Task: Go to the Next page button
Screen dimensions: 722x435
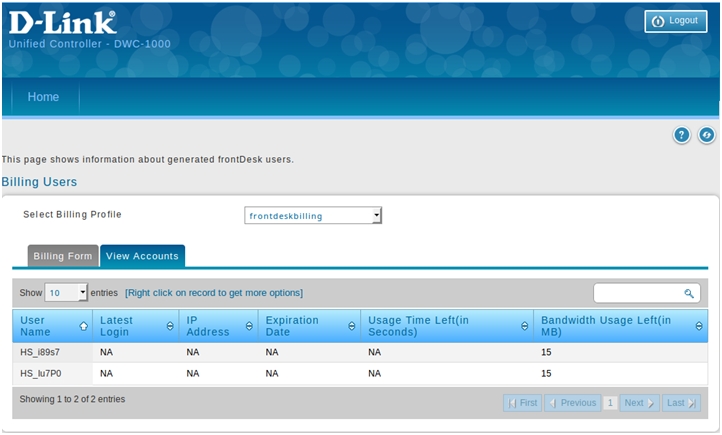Action: click(639, 403)
